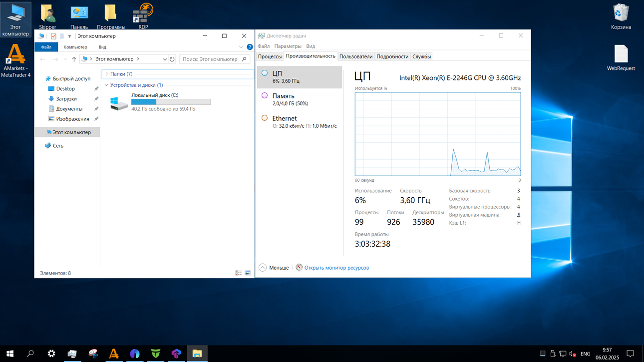Click the network tray icon
The width and height of the screenshot is (644, 362).
click(x=563, y=354)
